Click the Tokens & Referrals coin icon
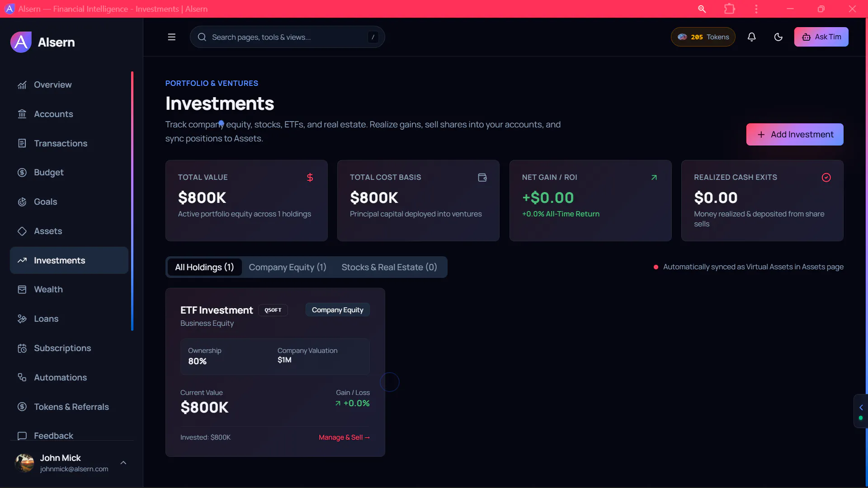 point(22,407)
